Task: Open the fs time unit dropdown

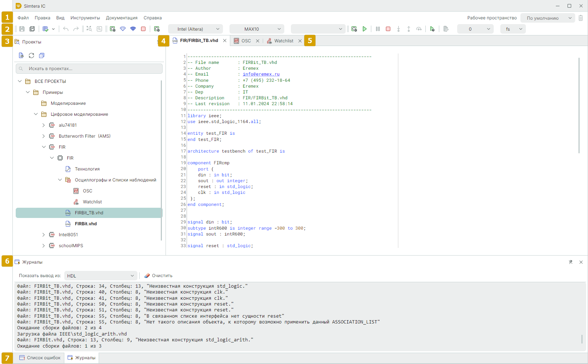Action: tap(513, 29)
